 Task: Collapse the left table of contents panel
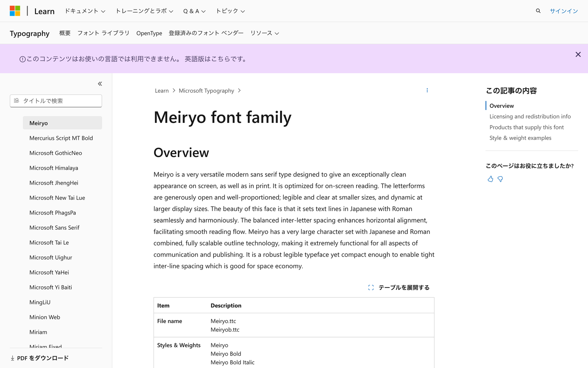(x=100, y=84)
